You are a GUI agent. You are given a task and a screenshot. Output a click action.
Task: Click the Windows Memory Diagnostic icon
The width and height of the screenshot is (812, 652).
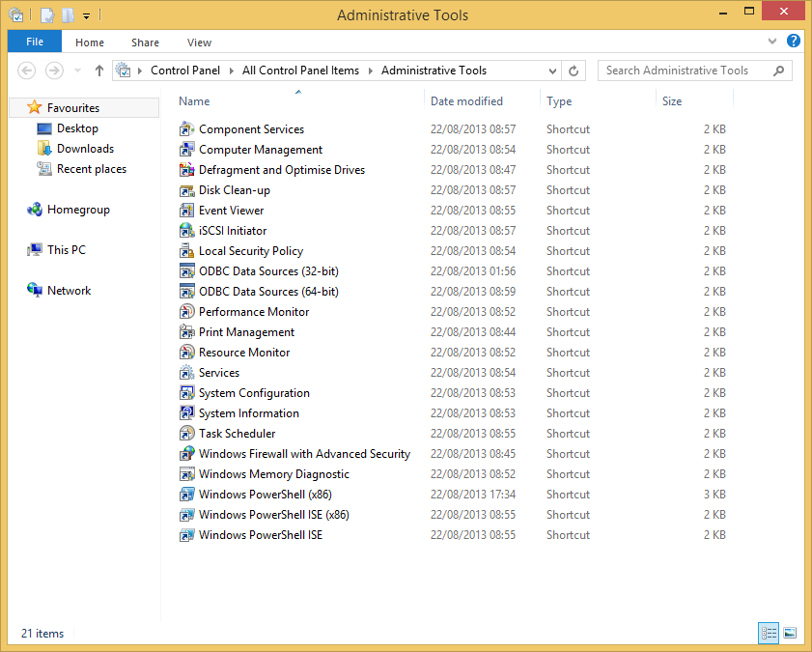tap(186, 474)
